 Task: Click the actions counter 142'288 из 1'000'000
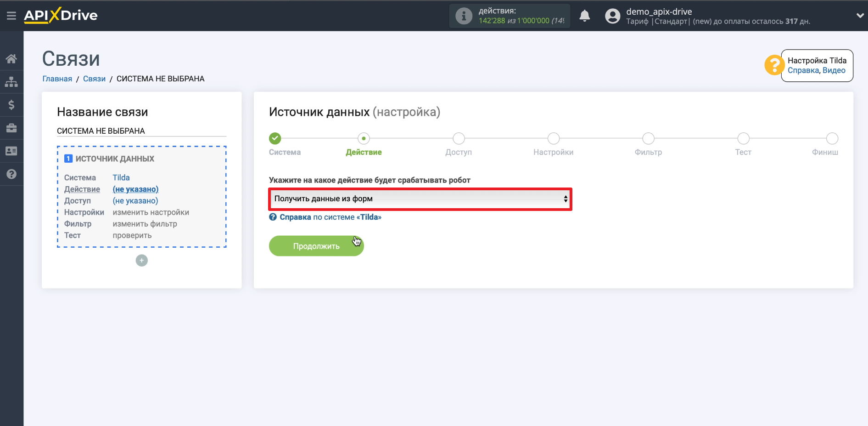click(521, 21)
